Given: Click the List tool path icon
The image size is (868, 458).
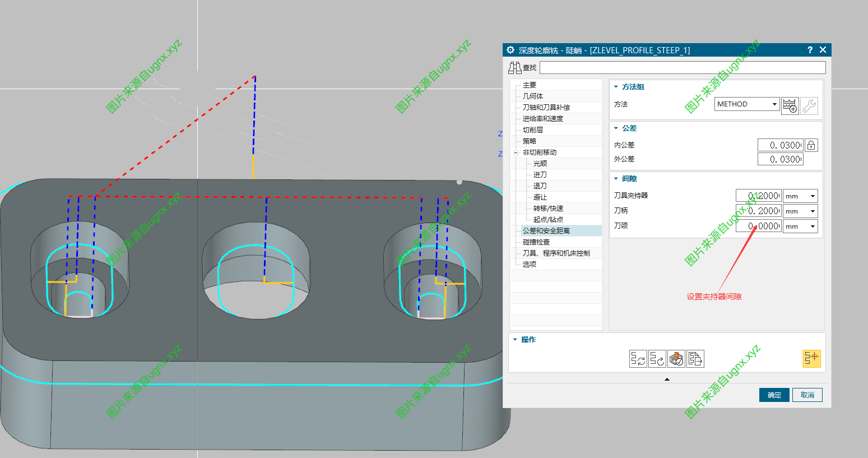Looking at the screenshot, I should pos(695,359).
